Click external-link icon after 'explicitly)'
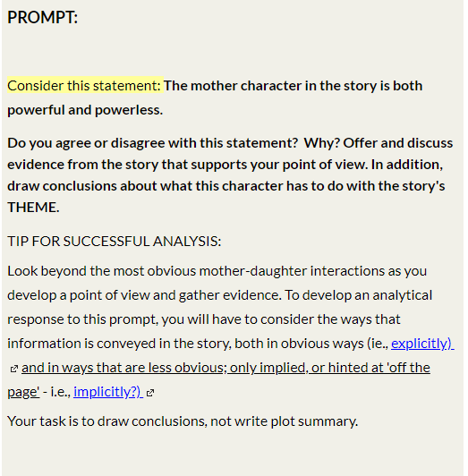 [x=14, y=369]
